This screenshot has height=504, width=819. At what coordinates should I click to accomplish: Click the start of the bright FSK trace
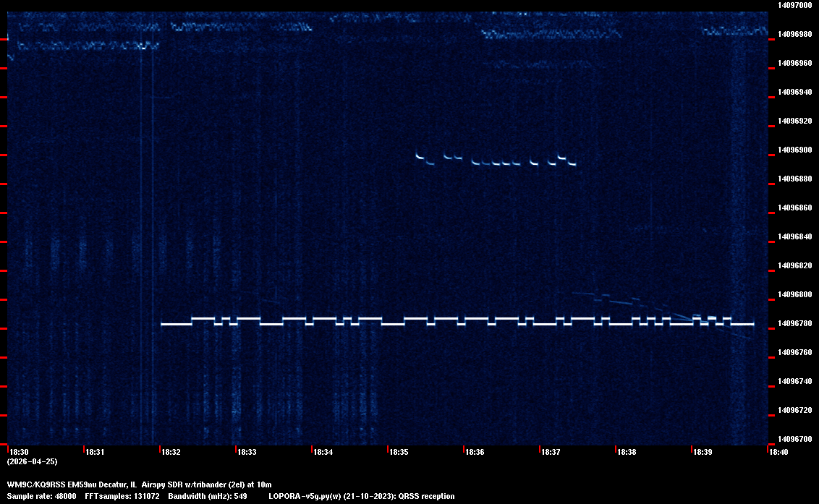[x=163, y=324]
